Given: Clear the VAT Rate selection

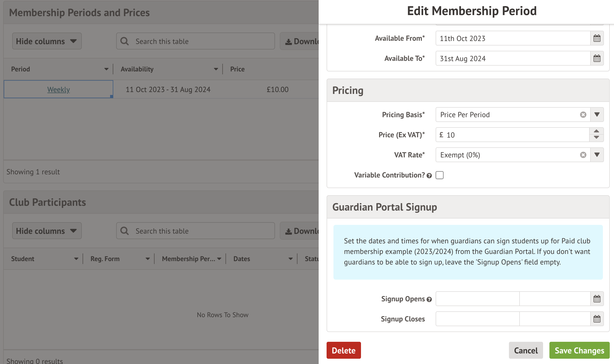Looking at the screenshot, I should 583,155.
